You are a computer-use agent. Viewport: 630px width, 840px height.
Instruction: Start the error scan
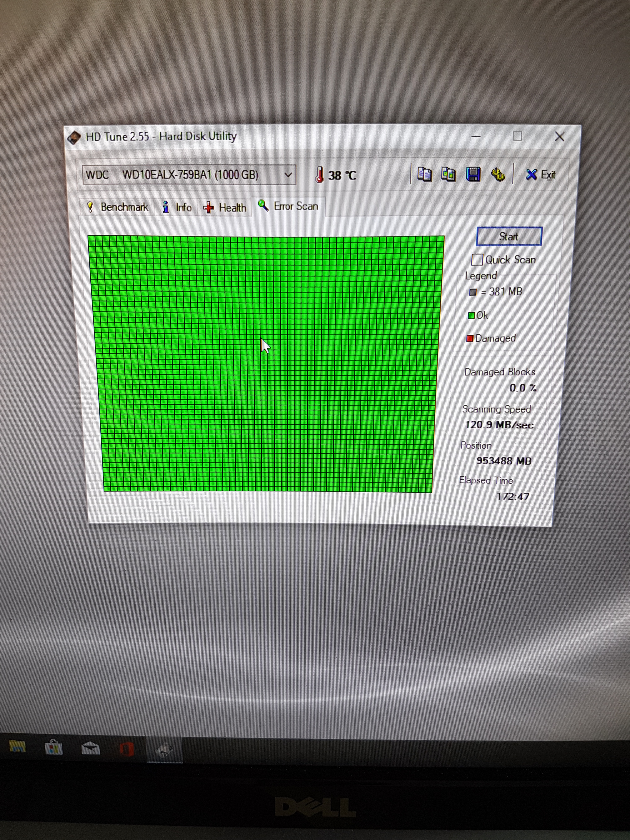click(x=509, y=237)
